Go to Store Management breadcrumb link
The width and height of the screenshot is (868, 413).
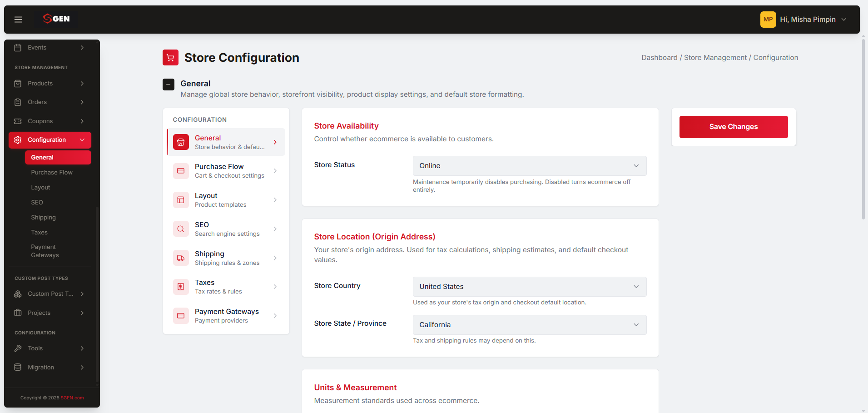715,58
